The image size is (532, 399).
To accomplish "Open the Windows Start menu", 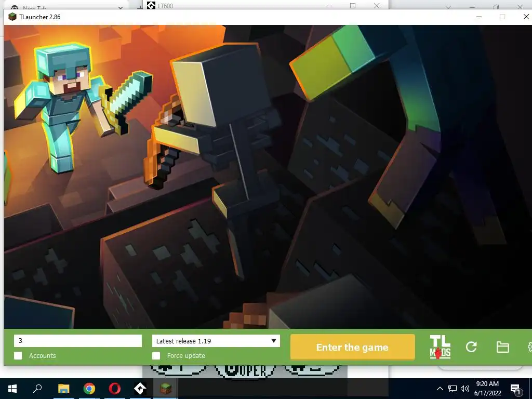I will [x=12, y=389].
